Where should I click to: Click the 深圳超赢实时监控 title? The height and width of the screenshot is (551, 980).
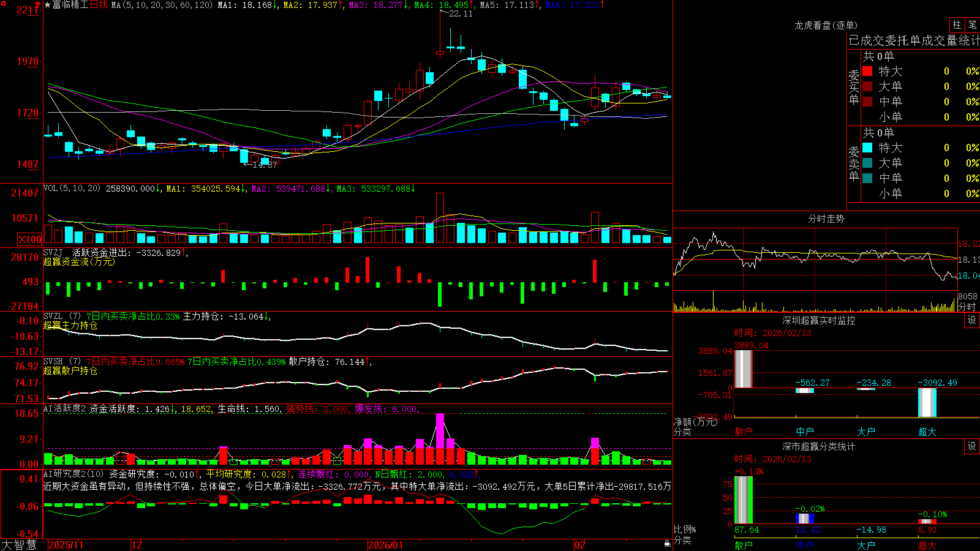click(x=818, y=320)
